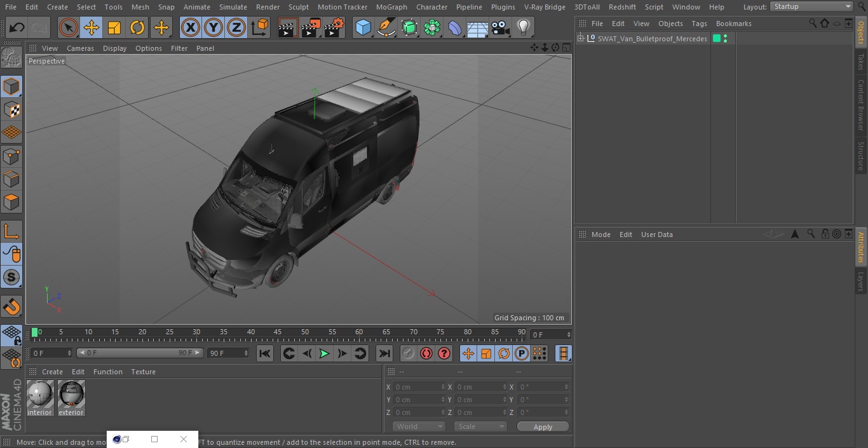
Task: Open attribute manager User Data menu
Action: pos(656,234)
